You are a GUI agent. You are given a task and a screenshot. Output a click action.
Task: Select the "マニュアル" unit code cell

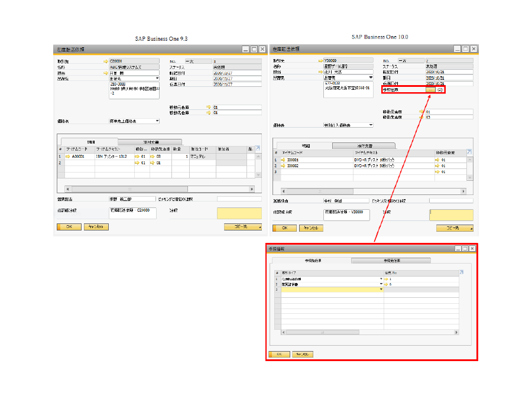click(203, 157)
